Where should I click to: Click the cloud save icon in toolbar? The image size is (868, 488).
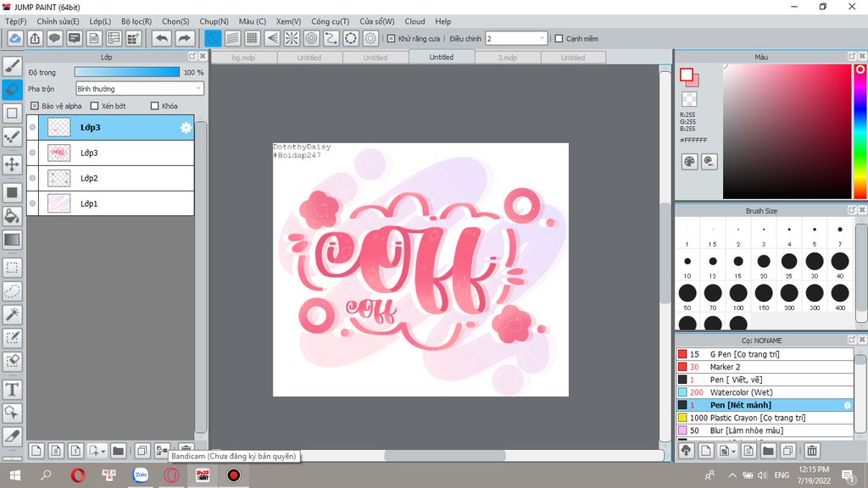15,39
